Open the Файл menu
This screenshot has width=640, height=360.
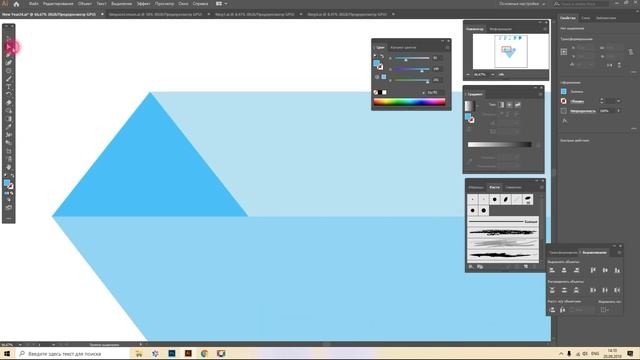(33, 4)
